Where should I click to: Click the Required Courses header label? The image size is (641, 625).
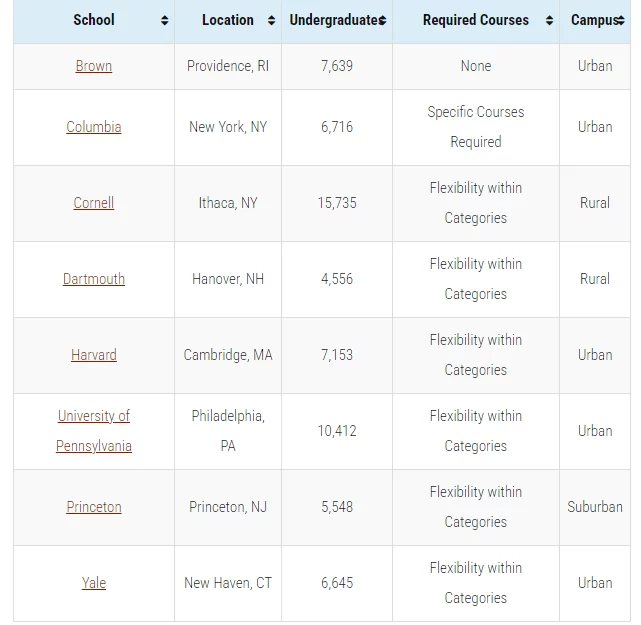[476, 20]
